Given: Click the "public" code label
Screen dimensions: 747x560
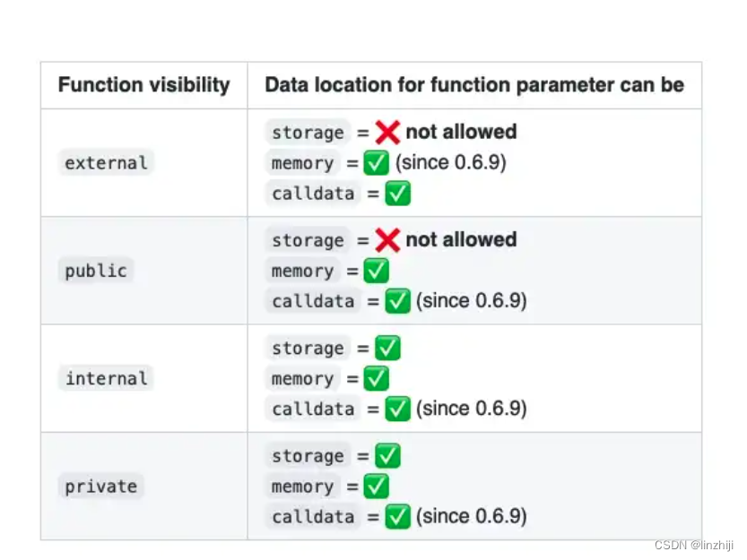Looking at the screenshot, I should pyautogui.click(x=96, y=271).
